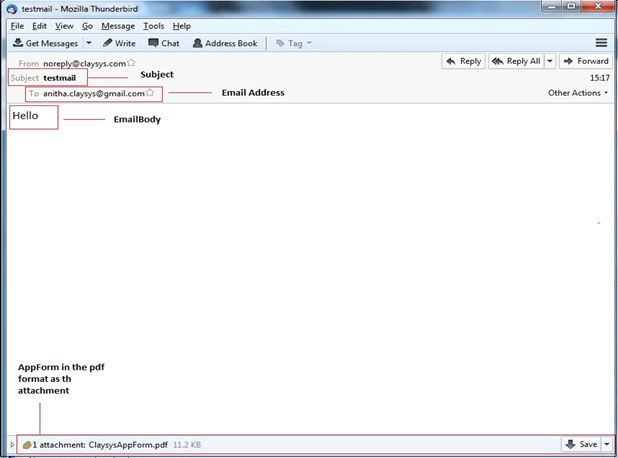Expand the Reply All dropdown arrow
Viewport: 618px width, 458px height.
[550, 61]
